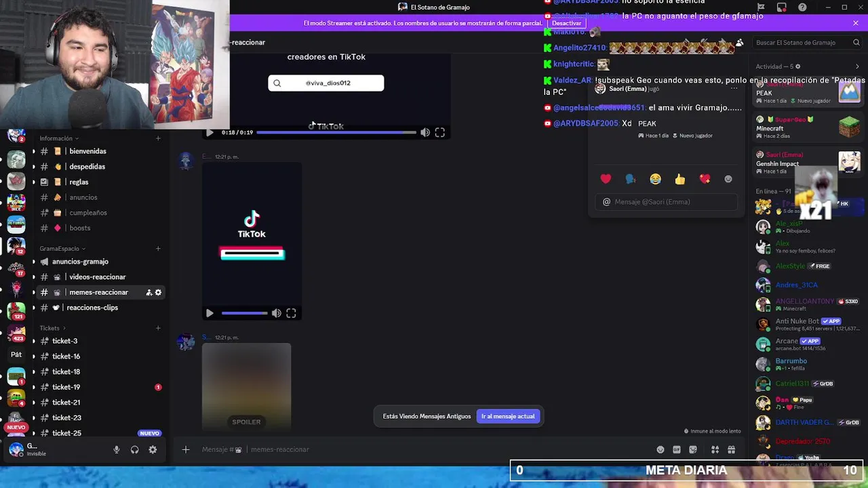Click the Desactivar streamer mode button
Screen dimensions: 868x488
(566, 23)
